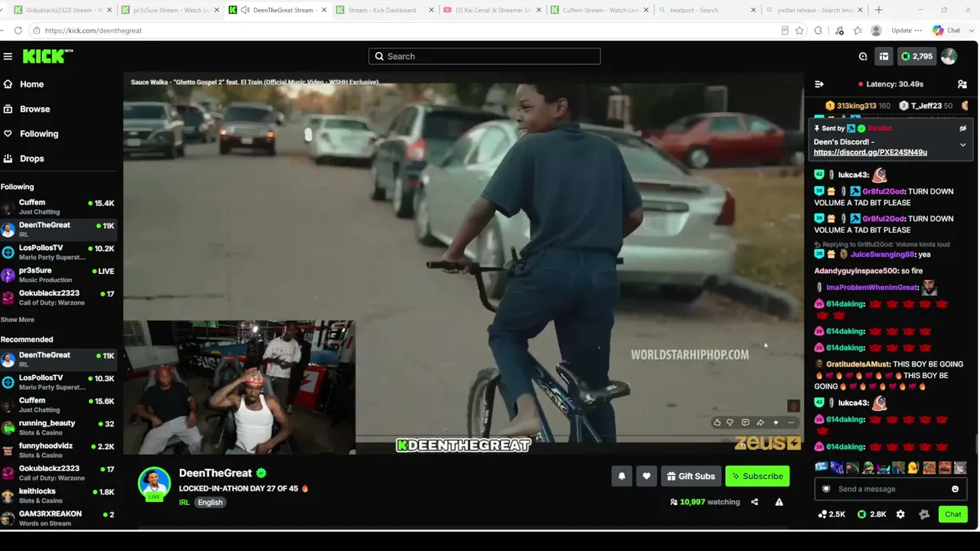Open Deen's Discord invite link
The width and height of the screenshot is (980, 551).
coord(870,152)
